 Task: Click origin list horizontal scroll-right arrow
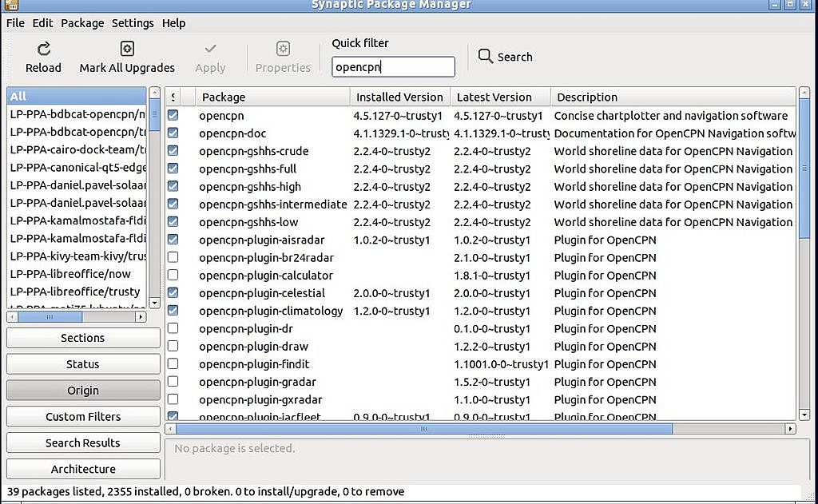[x=141, y=316]
